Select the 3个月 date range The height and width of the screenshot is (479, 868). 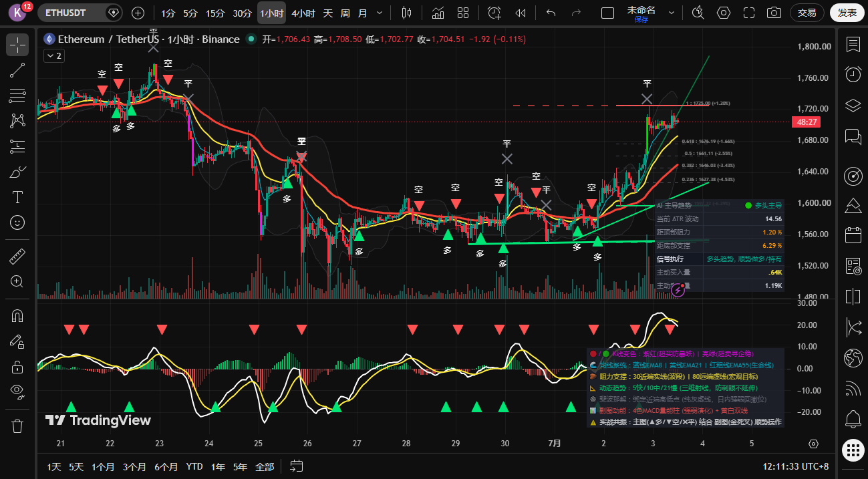tap(134, 466)
